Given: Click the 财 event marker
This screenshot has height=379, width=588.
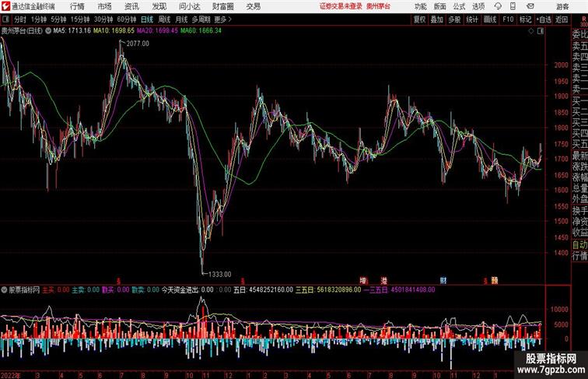Looking at the screenshot, I should (x=443, y=280).
